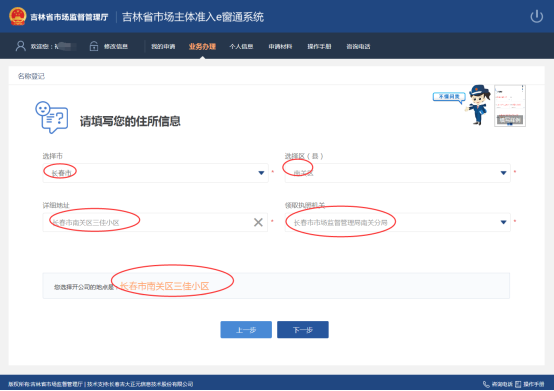Image resolution: width=554 pixels, height=391 pixels.
Task: Open the 操作手册 menu item
Action: (319, 46)
